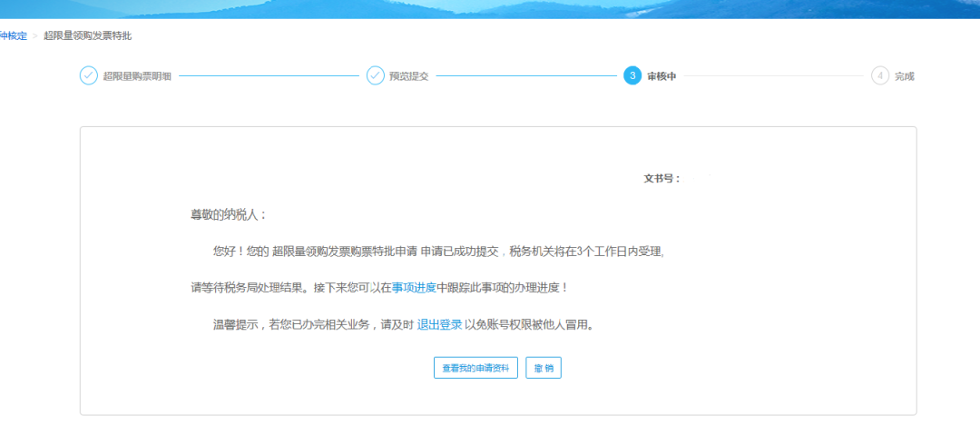Open the 事项进度 link
The width and height of the screenshot is (980, 435).
click(414, 288)
